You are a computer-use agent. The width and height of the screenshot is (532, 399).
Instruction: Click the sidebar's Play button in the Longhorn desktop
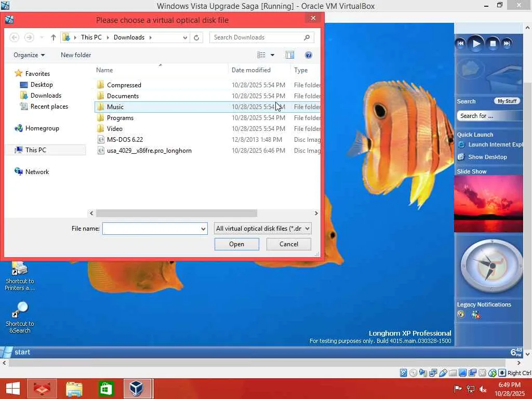click(x=476, y=44)
